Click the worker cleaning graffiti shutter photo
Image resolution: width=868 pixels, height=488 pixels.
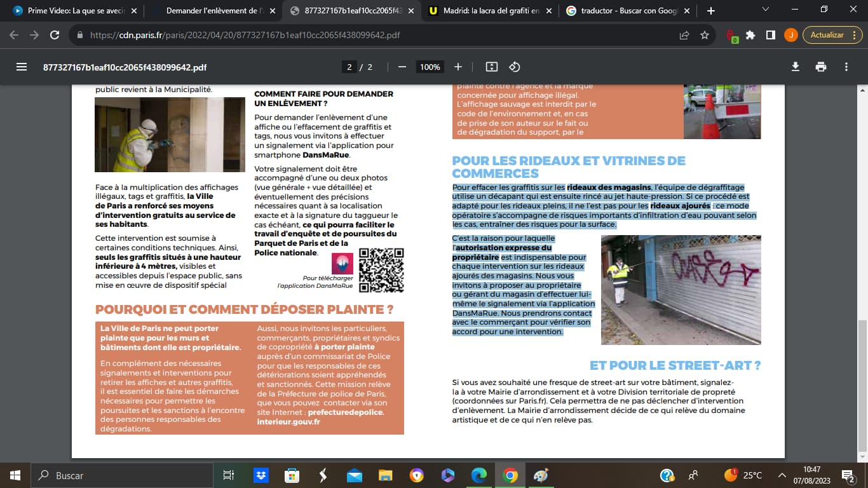pos(681,290)
